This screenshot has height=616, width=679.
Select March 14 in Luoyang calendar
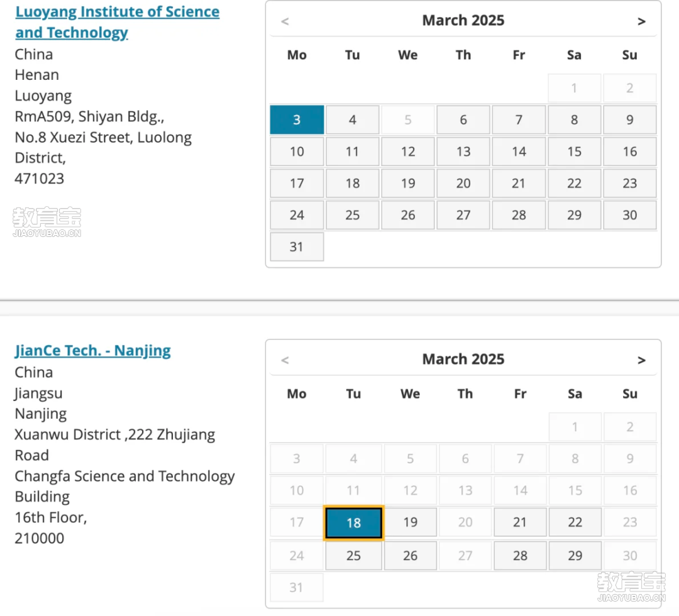[x=519, y=151]
